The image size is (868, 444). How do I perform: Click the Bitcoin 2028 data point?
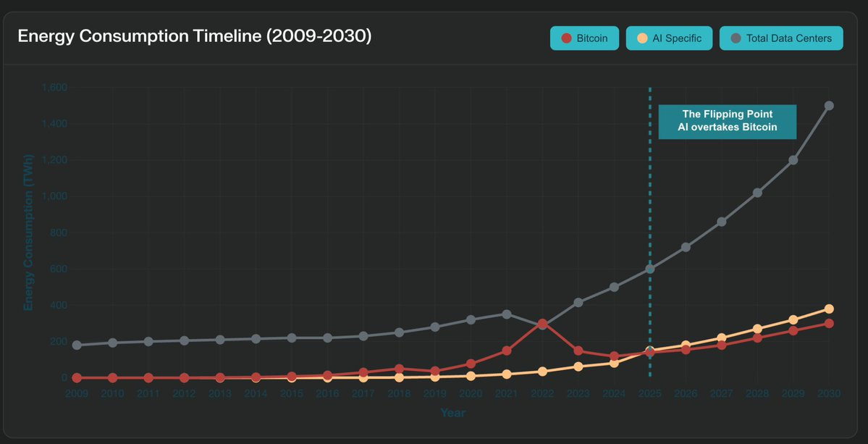(757, 338)
